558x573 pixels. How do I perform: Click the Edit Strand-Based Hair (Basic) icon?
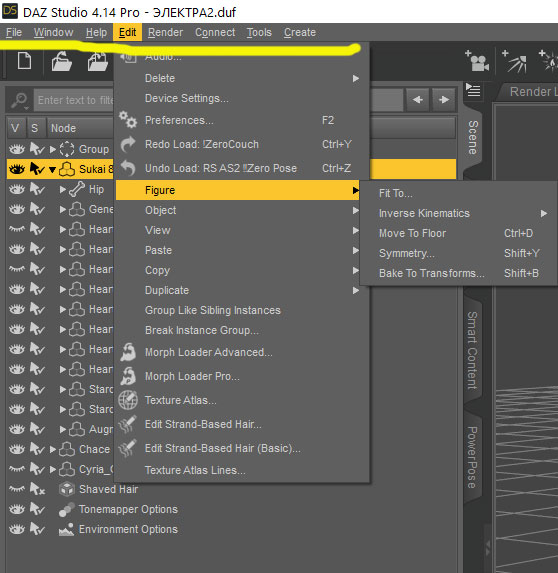click(128, 448)
